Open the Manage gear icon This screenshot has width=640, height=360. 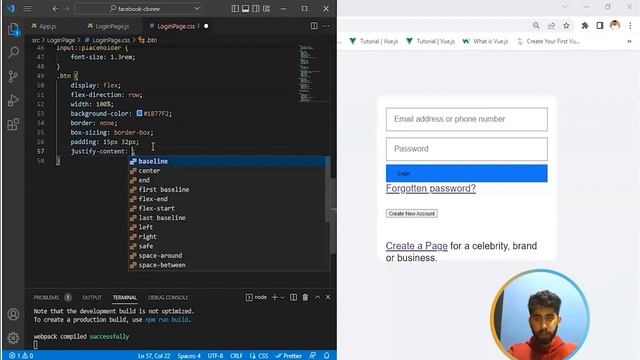13,338
